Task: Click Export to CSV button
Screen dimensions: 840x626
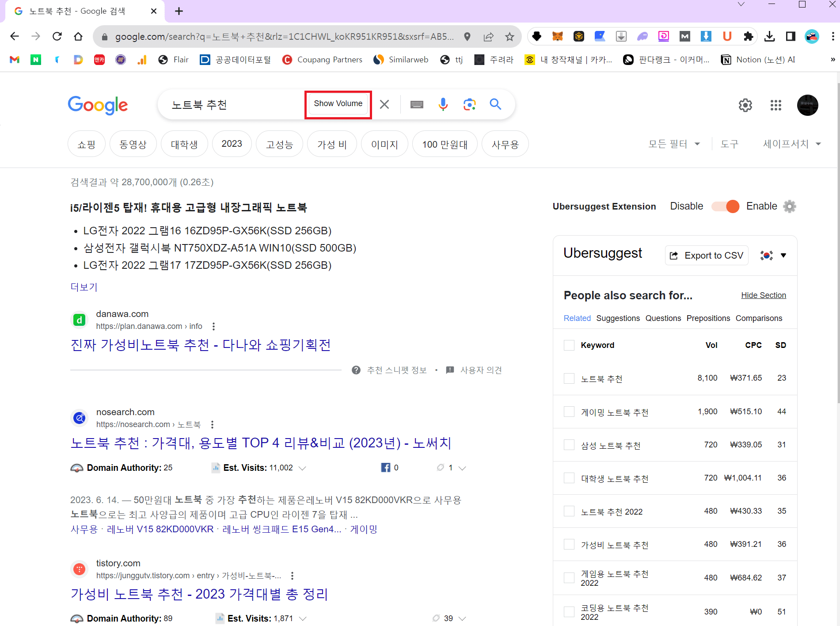Action: [707, 256]
